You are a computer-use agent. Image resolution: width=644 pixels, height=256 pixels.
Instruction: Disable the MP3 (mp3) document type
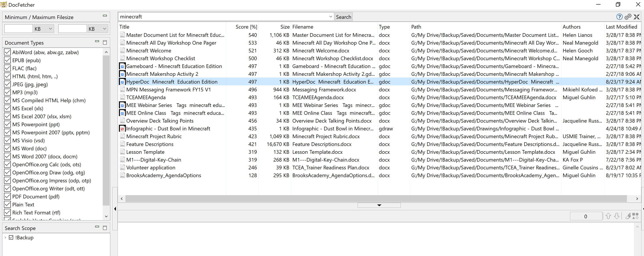pyautogui.click(x=8, y=92)
